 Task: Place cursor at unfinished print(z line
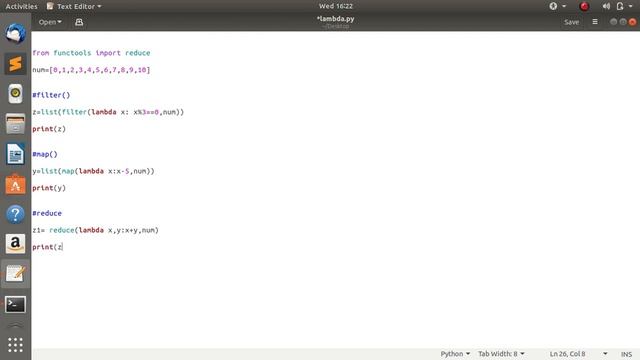(47, 247)
